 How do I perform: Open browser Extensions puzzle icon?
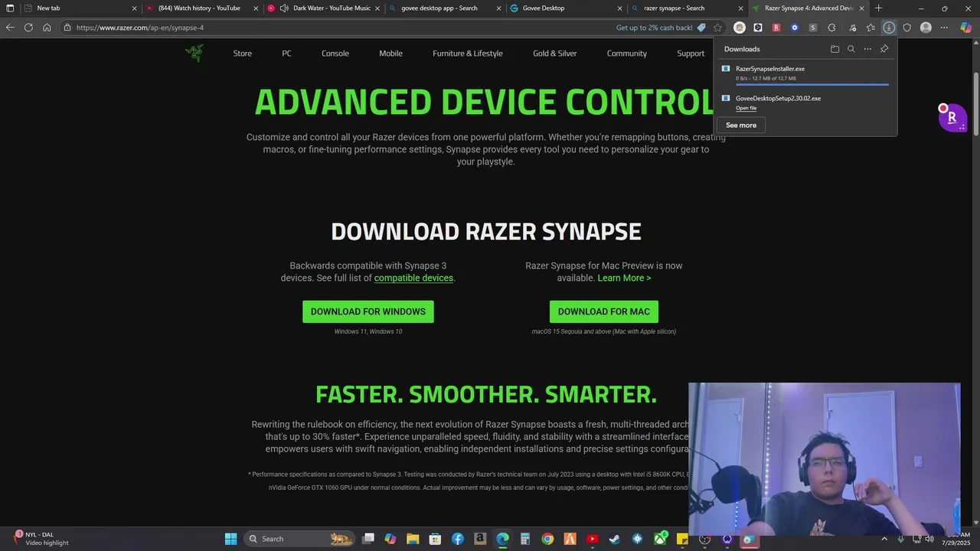pos(832,28)
